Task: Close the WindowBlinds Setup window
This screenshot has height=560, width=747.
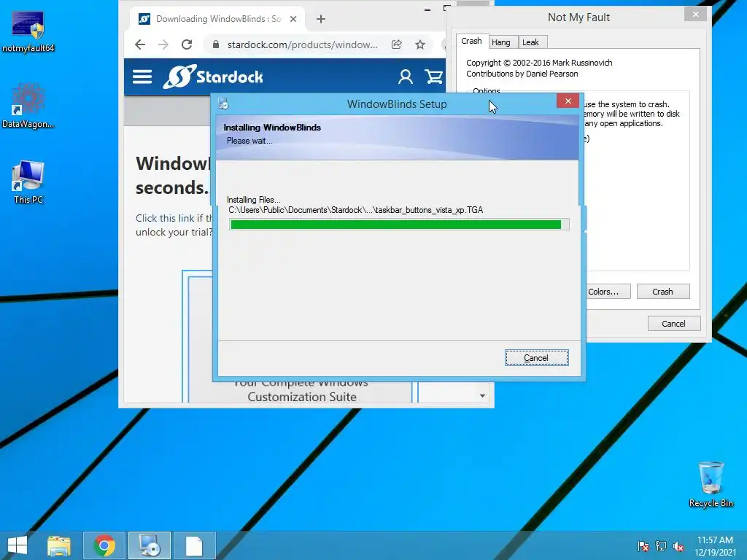Action: 568,101
